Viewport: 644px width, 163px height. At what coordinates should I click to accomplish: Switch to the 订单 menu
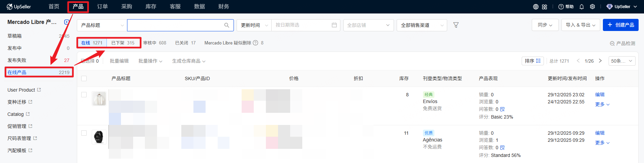point(102,6)
